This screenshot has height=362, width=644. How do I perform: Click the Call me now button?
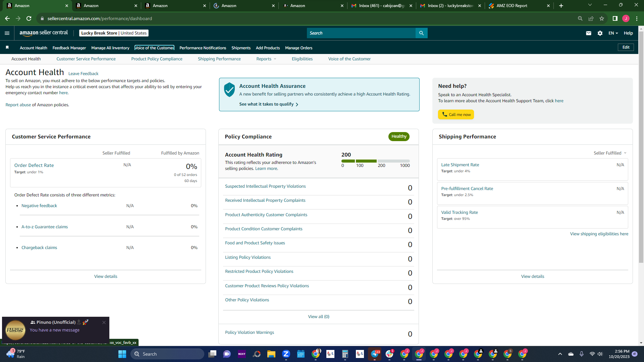456,115
